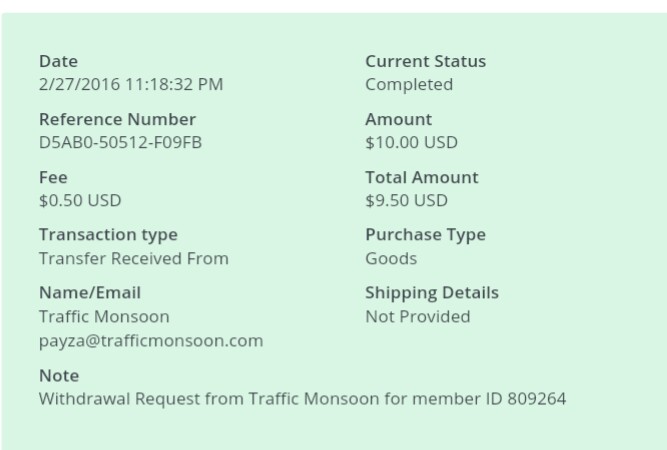Click the Date label
Viewport: 667px width, 450px height.
[x=58, y=61]
